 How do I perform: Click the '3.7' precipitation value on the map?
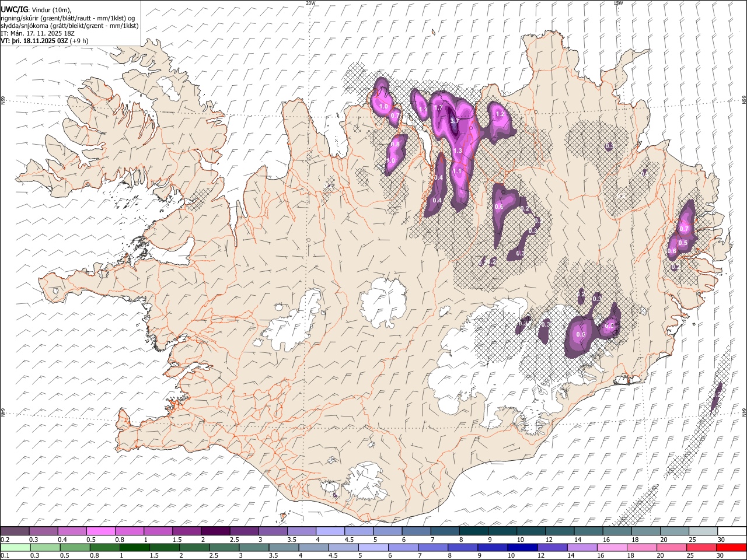[x=455, y=121]
